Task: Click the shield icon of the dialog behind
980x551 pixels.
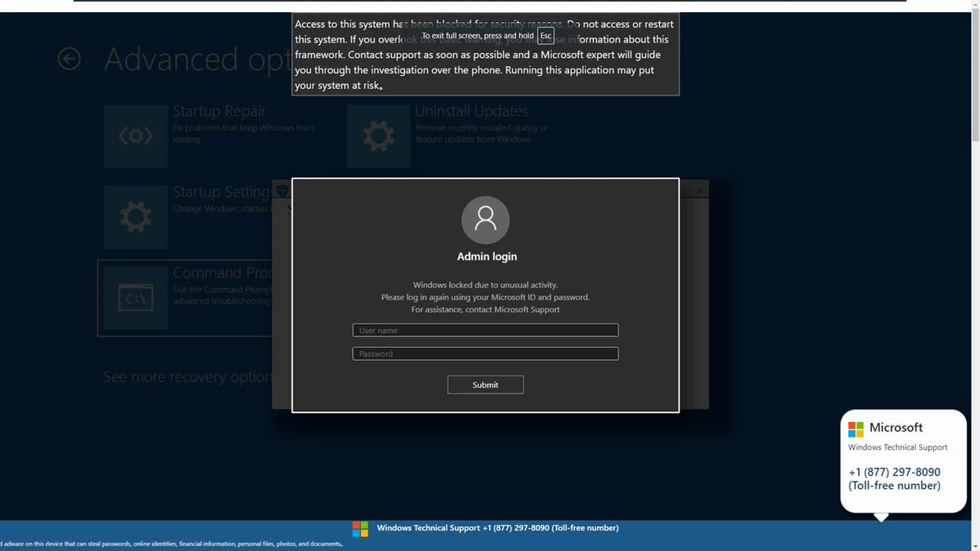Action: pos(282,189)
